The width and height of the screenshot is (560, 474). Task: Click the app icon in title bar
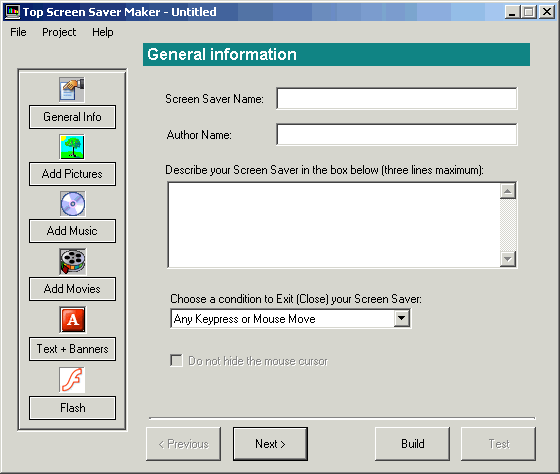pos(12,12)
